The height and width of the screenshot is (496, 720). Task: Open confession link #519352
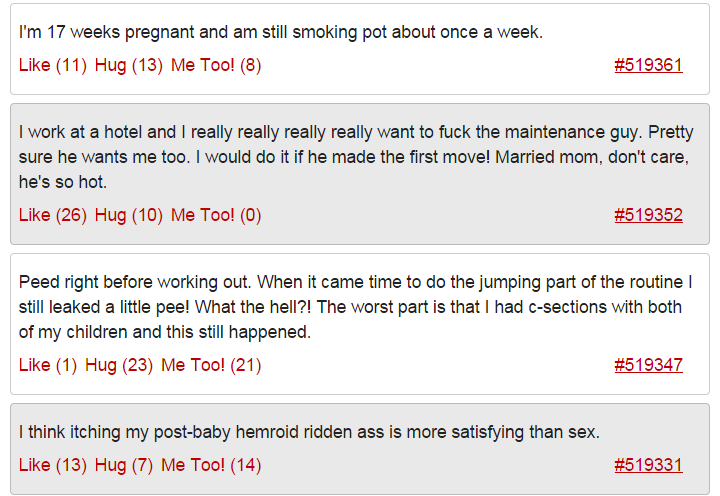pyautogui.click(x=648, y=215)
